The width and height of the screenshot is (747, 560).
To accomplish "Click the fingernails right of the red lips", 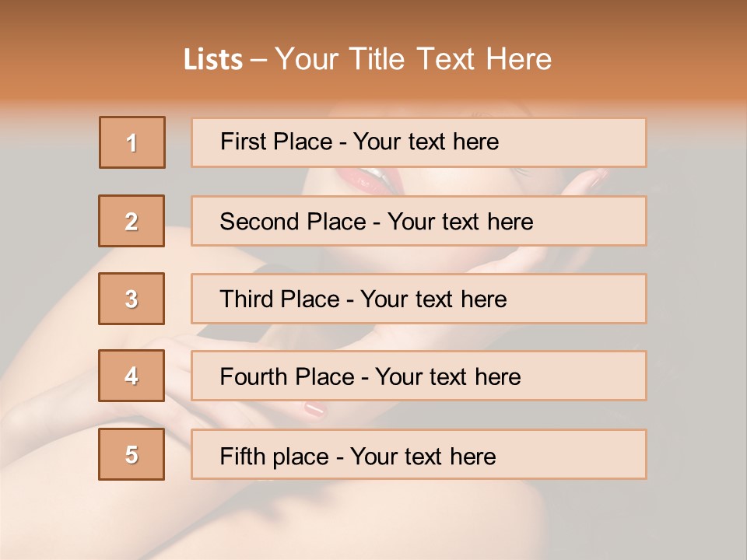I will point(596,180).
